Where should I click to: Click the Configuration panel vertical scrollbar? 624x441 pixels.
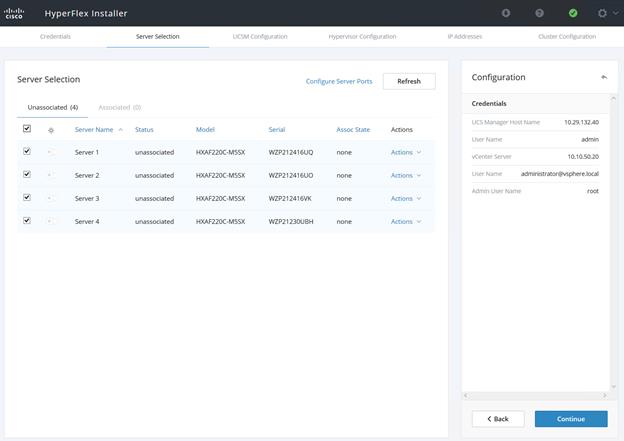[613, 243]
